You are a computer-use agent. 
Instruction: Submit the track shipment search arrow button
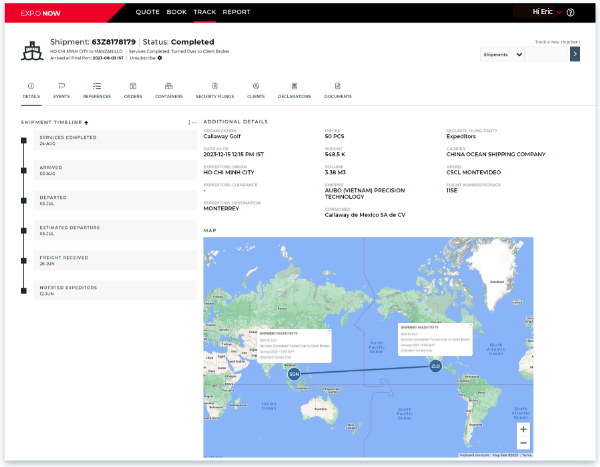coord(575,55)
